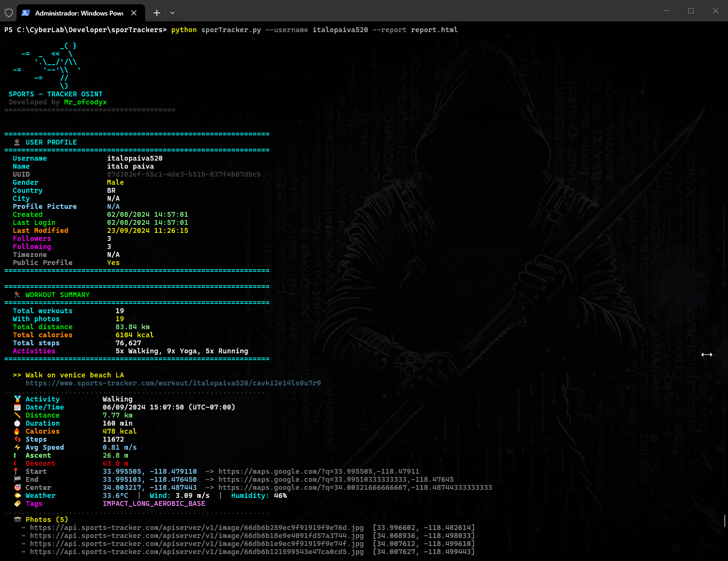The width and height of the screenshot is (728, 561).
Task: Open the Center location Google Maps link
Action: [355, 488]
